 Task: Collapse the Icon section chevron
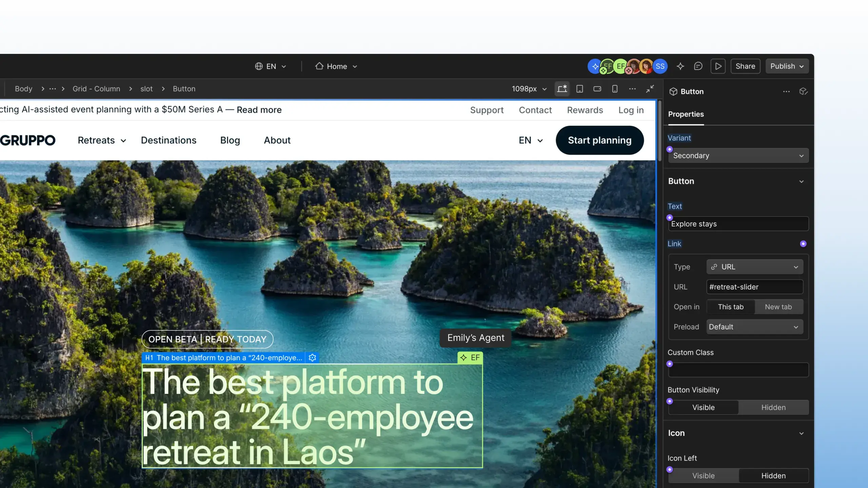(801, 433)
